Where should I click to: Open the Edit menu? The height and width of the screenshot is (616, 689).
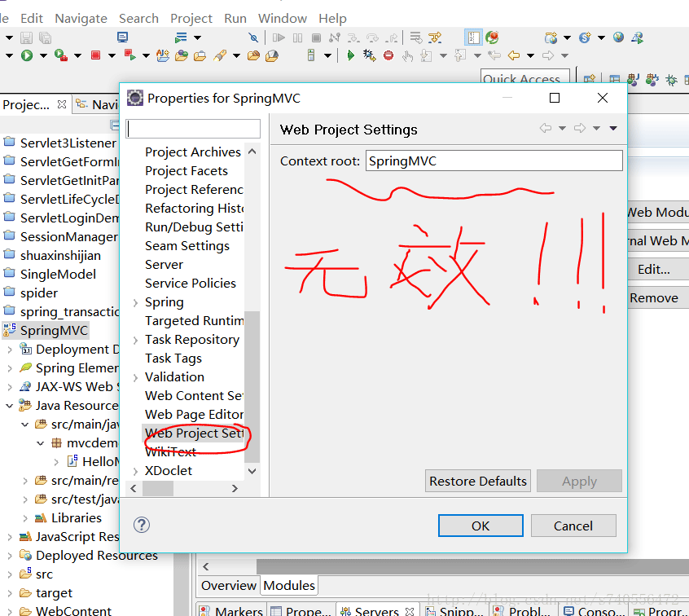(x=32, y=19)
